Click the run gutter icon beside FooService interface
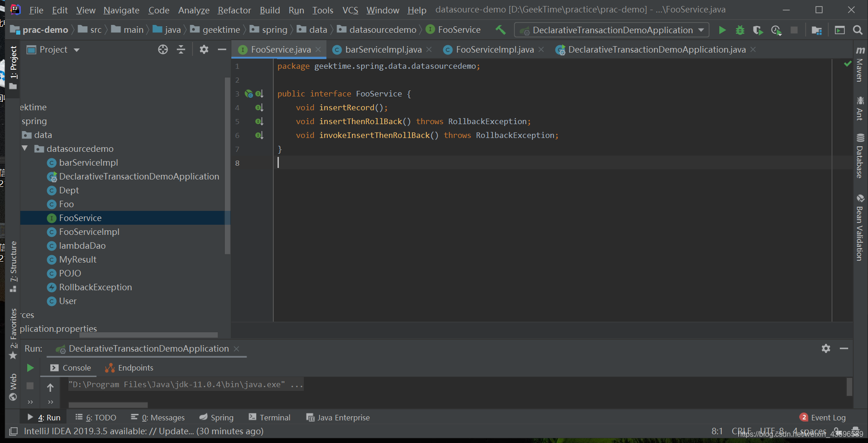 [249, 94]
